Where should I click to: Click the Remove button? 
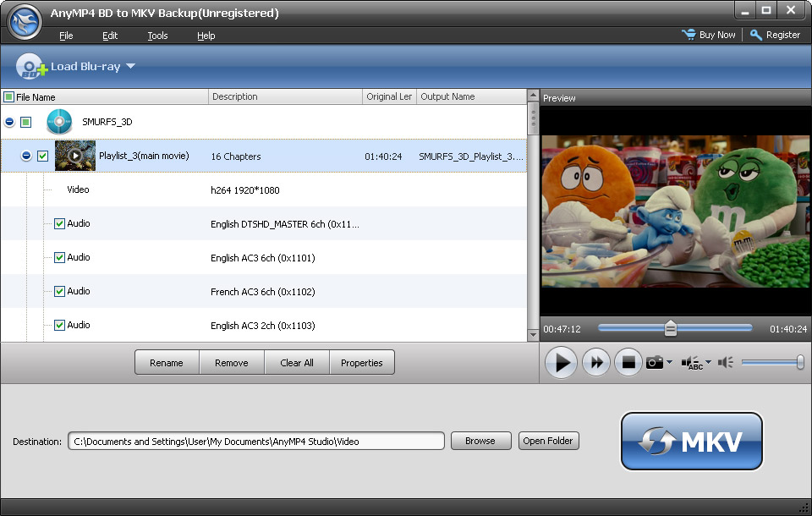coord(232,363)
